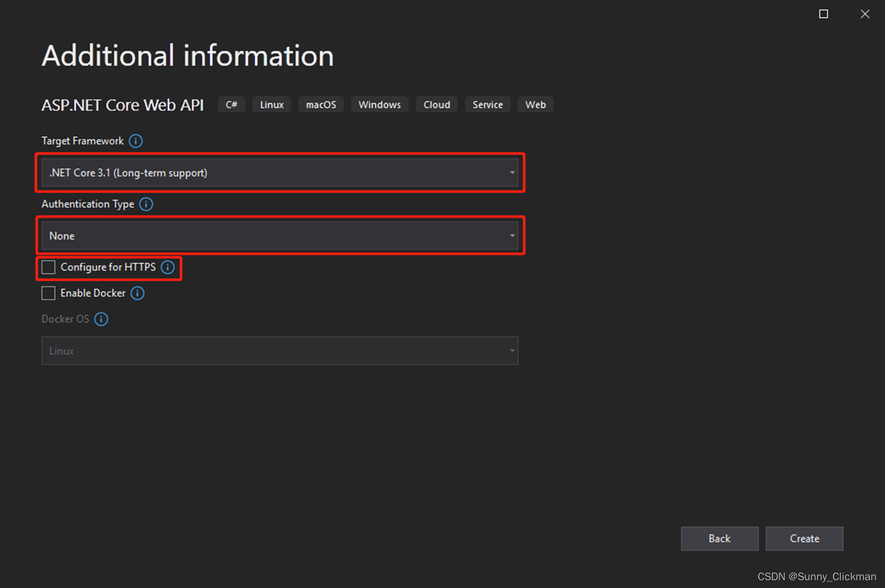
Task: Create the project with the Create button
Action: [x=804, y=539]
